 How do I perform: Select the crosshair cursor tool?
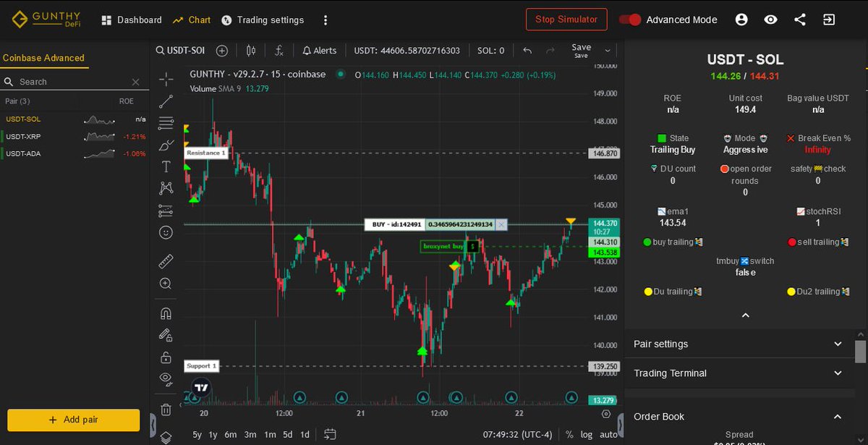(166, 79)
